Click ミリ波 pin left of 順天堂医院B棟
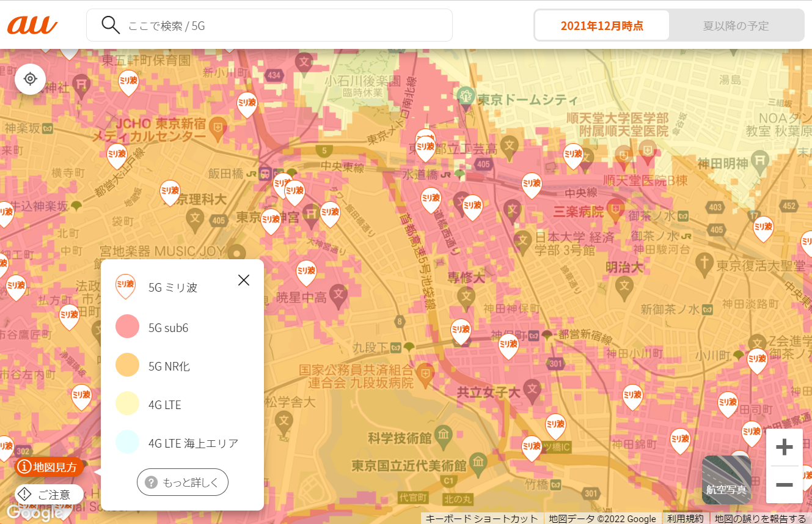This screenshot has height=524, width=812. coord(531,185)
